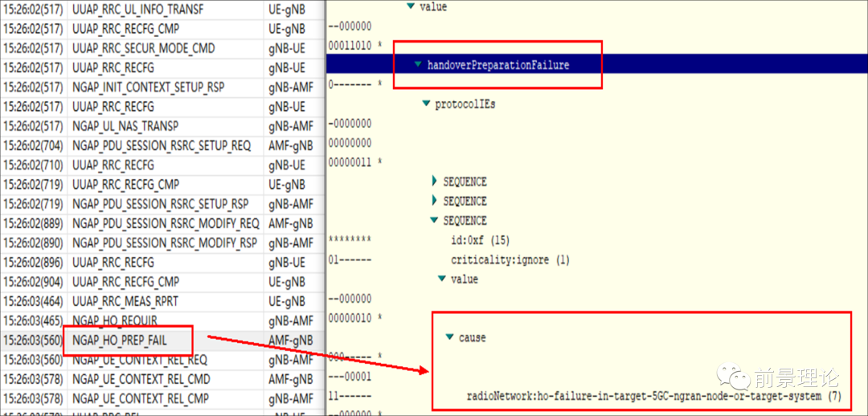Expand the second collapsed SEQUENCE node

(x=435, y=201)
